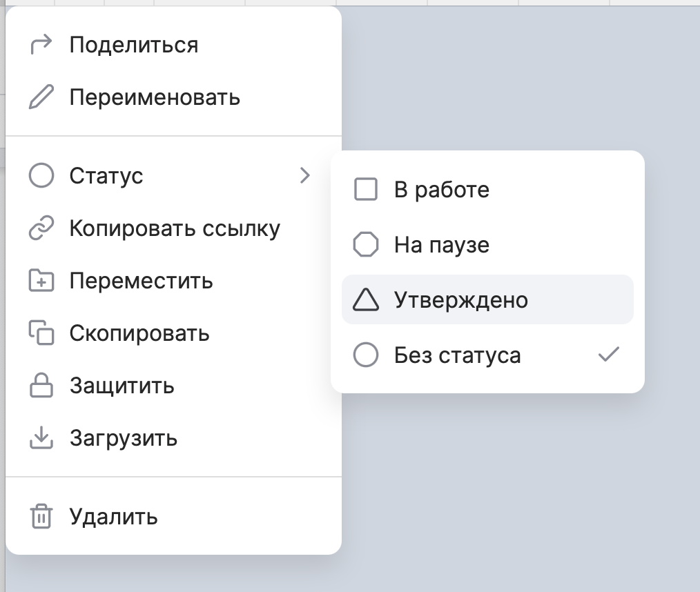The height and width of the screenshot is (592, 700).
Task: Click the padlock protect icon
Action: coord(41,386)
